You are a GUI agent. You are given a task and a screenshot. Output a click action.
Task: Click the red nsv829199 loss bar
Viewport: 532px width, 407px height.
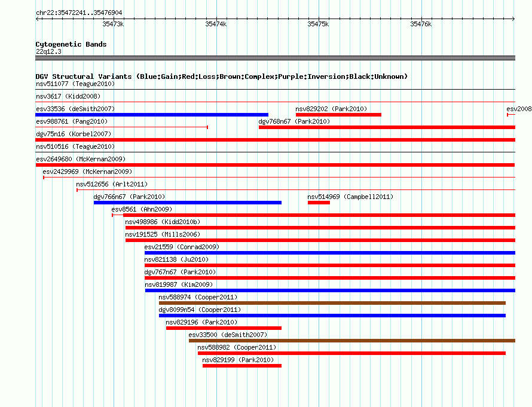(242, 366)
